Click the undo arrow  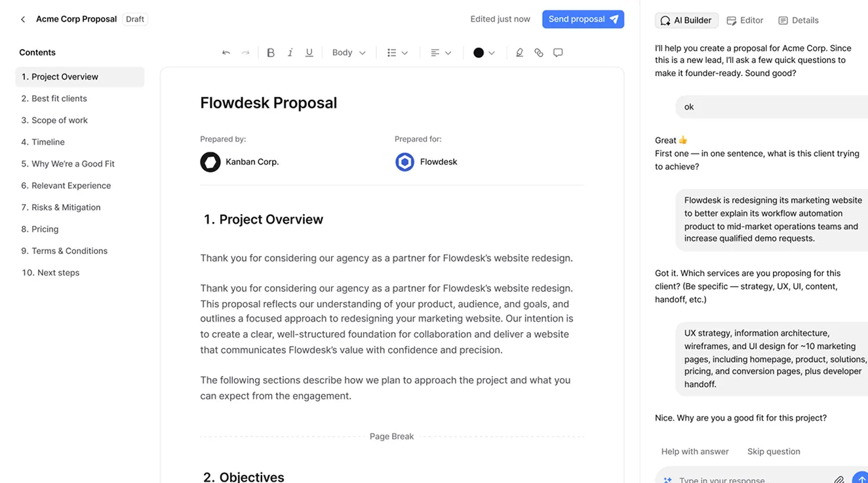coord(227,52)
